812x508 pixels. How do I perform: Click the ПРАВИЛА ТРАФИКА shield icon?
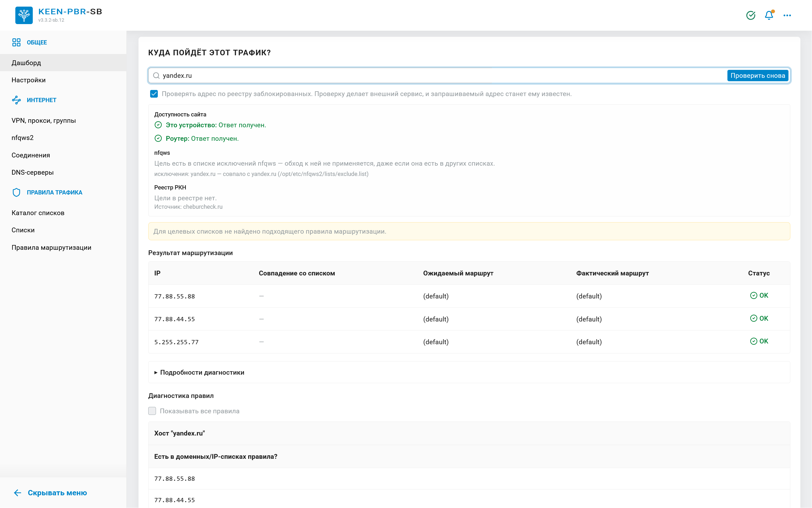[x=16, y=192]
